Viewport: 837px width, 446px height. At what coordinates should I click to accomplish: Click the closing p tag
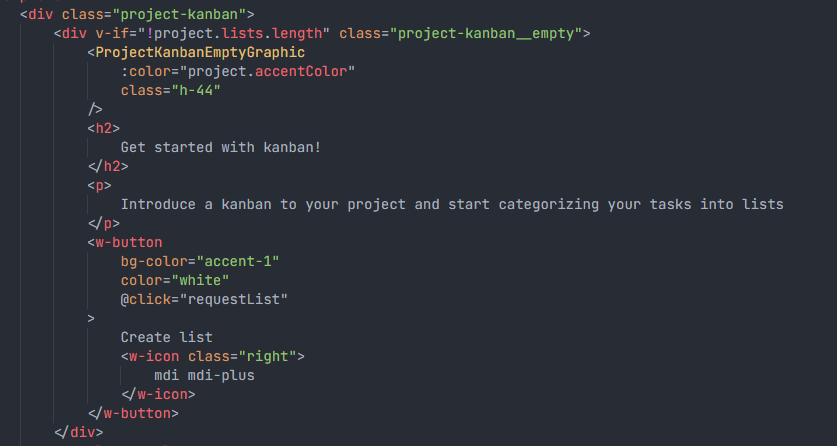tap(104, 224)
